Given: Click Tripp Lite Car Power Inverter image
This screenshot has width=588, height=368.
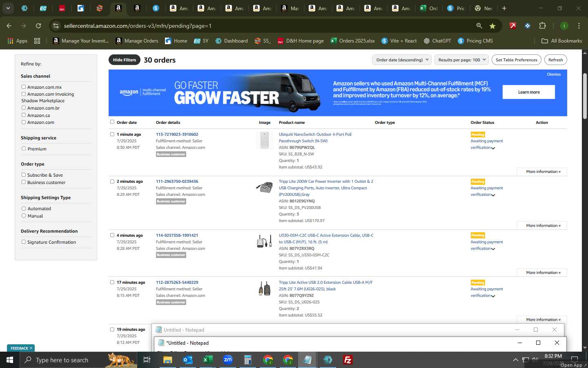Looking at the screenshot, I should click(264, 187).
